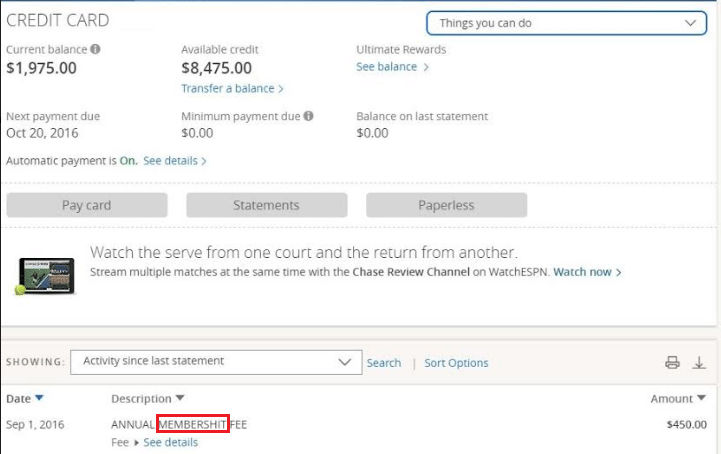Open the Sort Options link

[x=456, y=363]
